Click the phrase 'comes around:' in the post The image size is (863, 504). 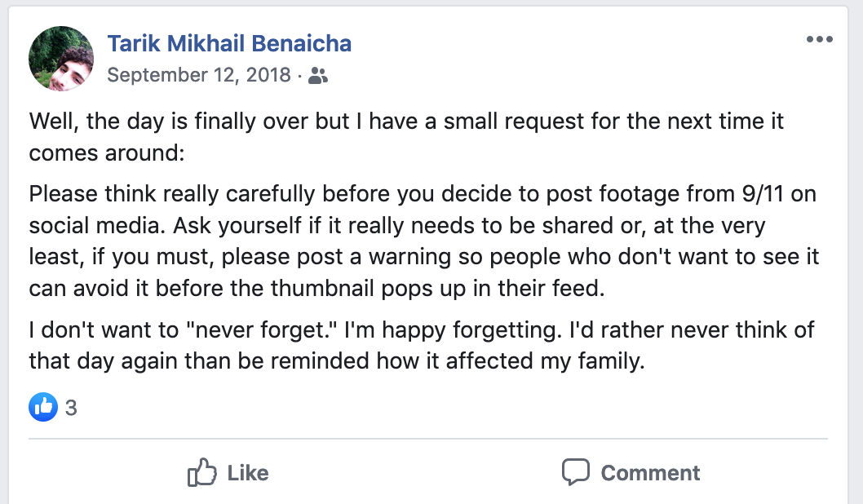106,153
